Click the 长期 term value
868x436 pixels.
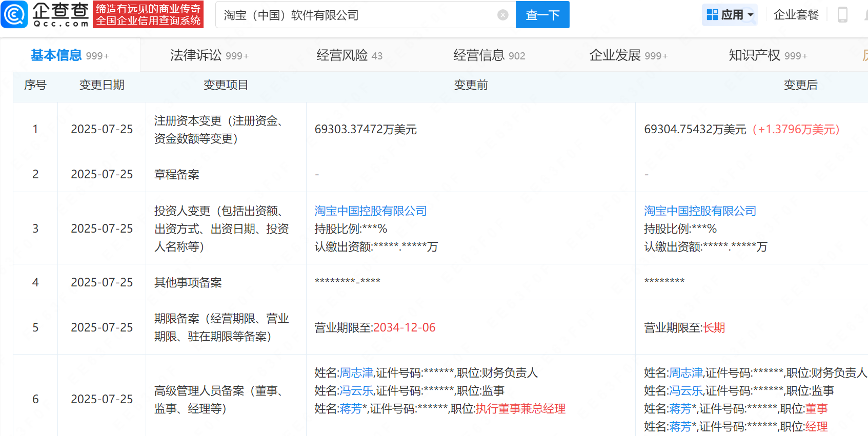pyautogui.click(x=714, y=328)
